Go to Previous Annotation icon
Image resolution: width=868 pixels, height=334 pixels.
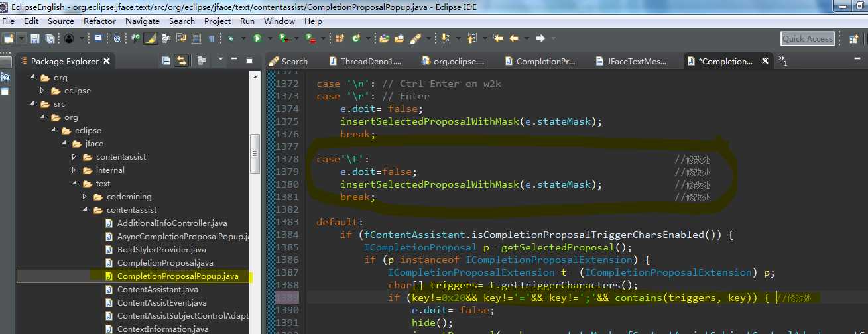(x=471, y=38)
